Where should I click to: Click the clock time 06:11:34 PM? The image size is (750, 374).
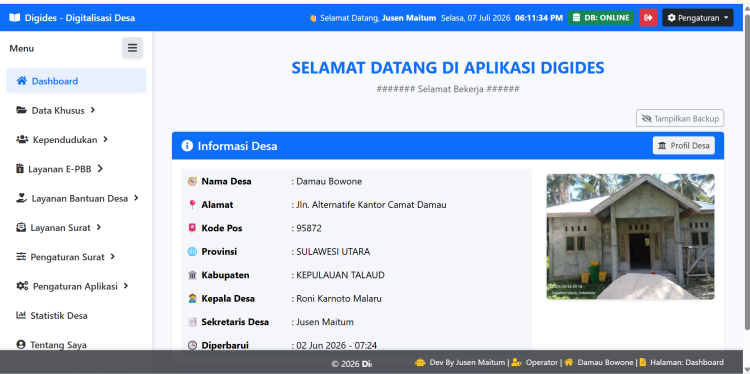pos(539,18)
